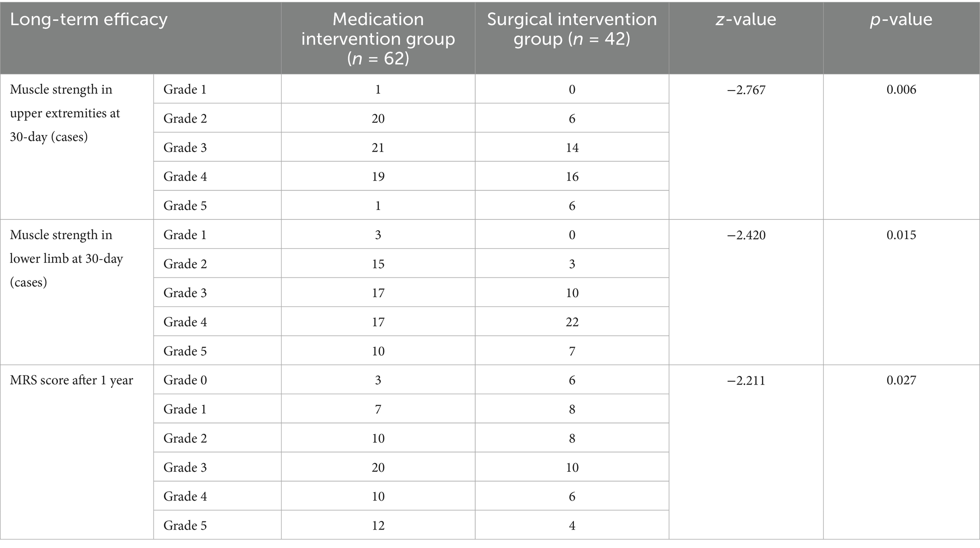Click the z-value cell reading −2.420
The height and width of the screenshot is (548, 980).
tap(746, 235)
